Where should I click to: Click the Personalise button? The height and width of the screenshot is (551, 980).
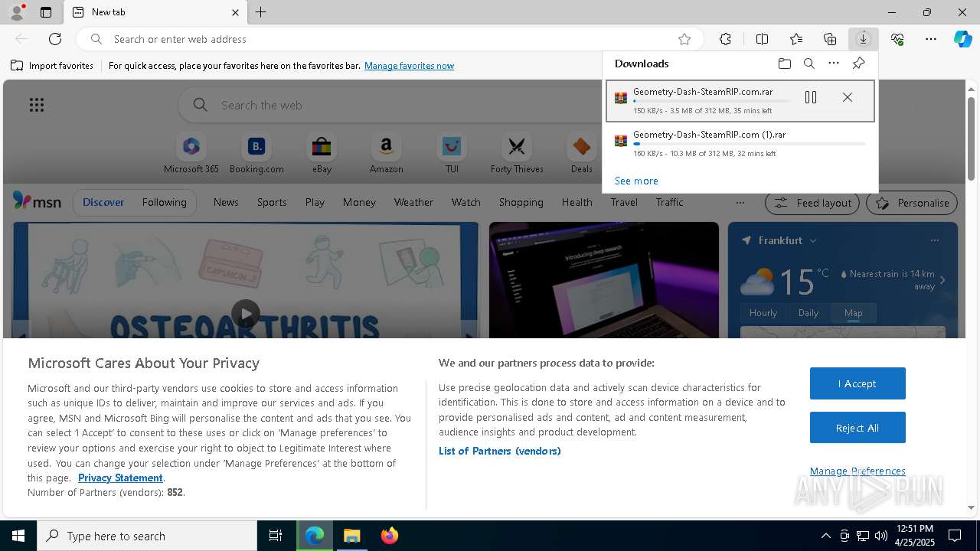[911, 203]
